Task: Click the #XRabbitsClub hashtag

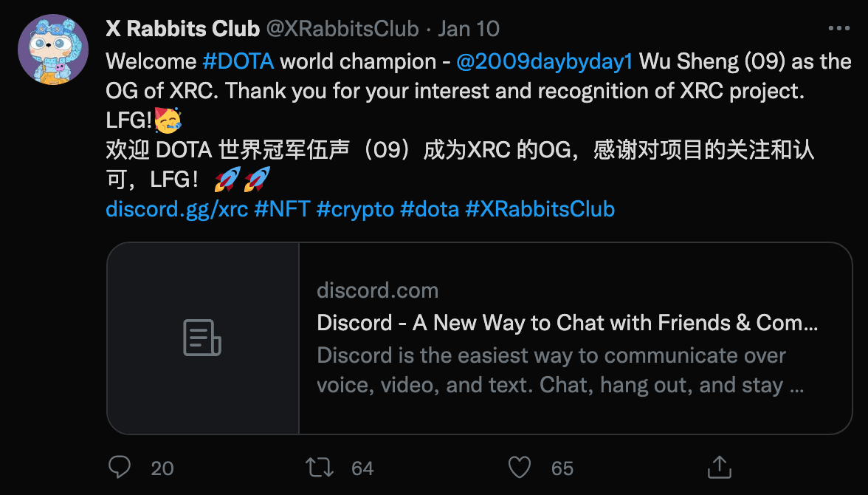Action: 540,209
